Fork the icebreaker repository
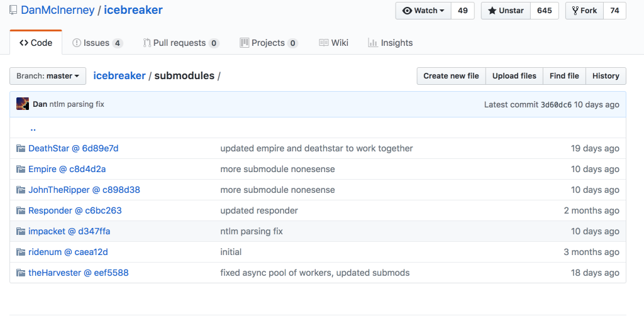The height and width of the screenshot is (321, 644). (584, 11)
